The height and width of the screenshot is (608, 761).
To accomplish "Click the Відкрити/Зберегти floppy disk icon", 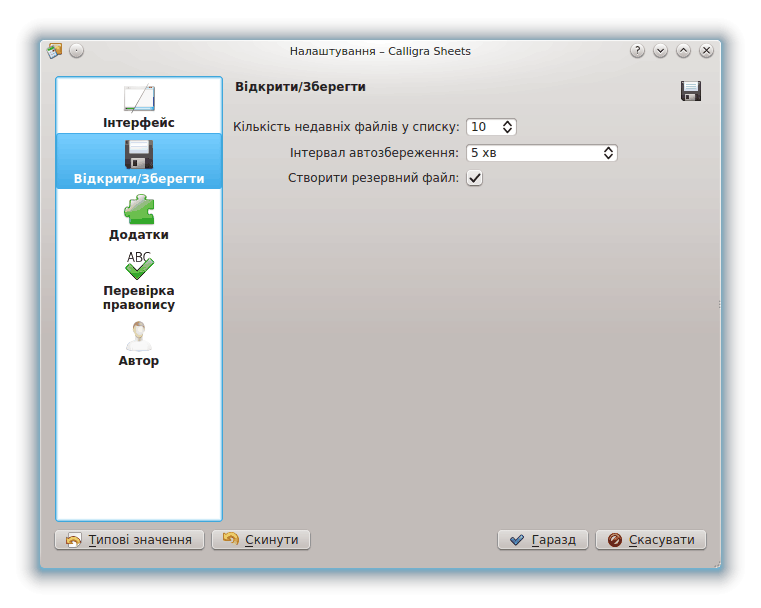I will (139, 154).
